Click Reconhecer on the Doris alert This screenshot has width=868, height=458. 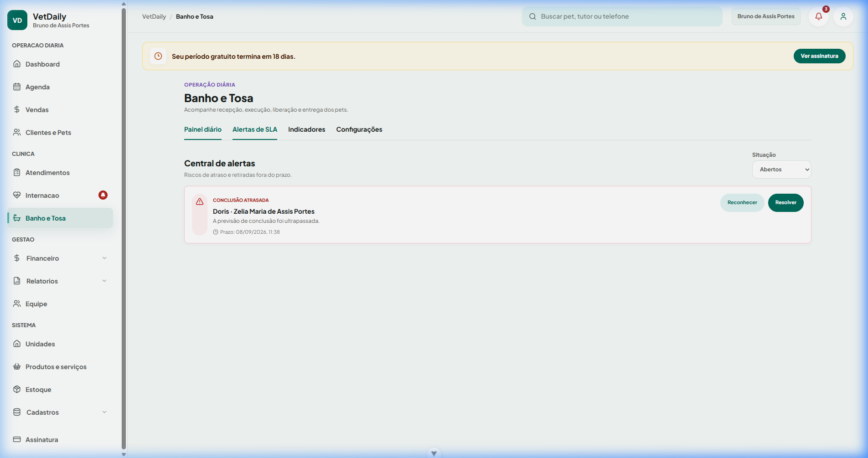742,203
